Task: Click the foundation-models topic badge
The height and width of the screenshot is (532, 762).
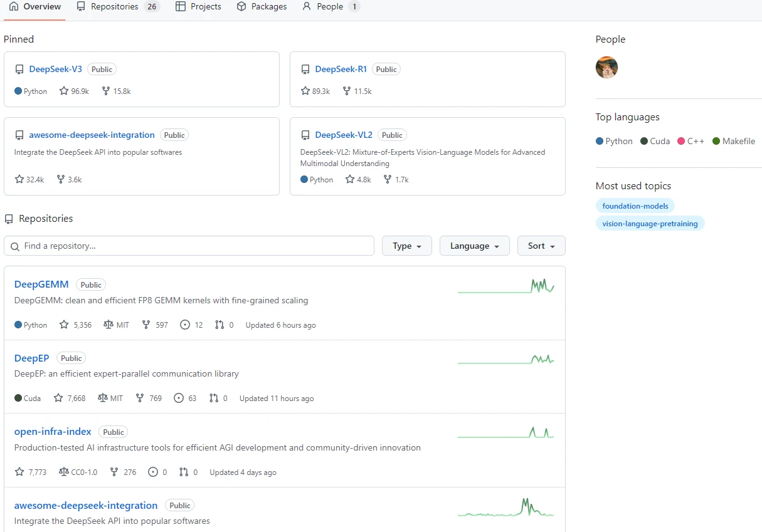Action: click(635, 206)
